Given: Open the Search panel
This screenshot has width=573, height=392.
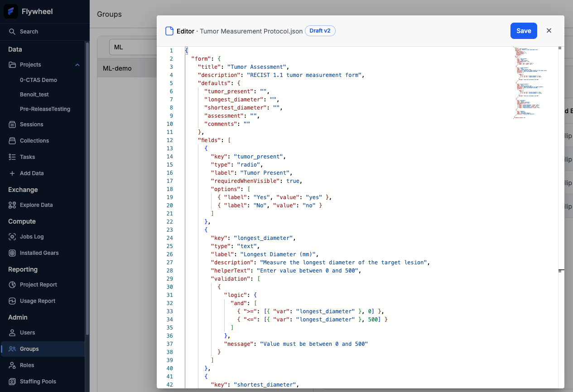Looking at the screenshot, I should 28,32.
